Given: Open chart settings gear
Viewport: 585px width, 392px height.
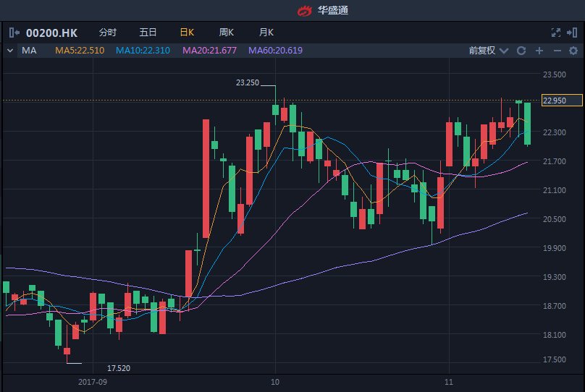Looking at the screenshot, I should coord(573,51).
